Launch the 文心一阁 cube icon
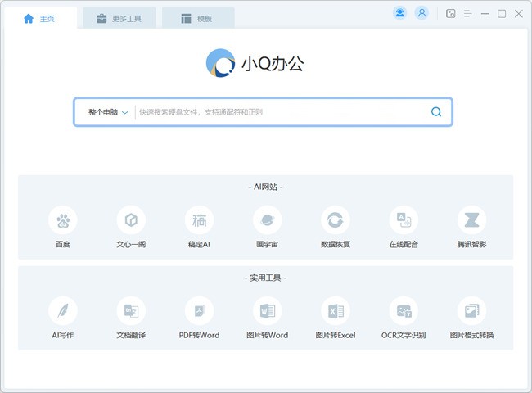Viewport: 532px width, 393px height. (131, 220)
